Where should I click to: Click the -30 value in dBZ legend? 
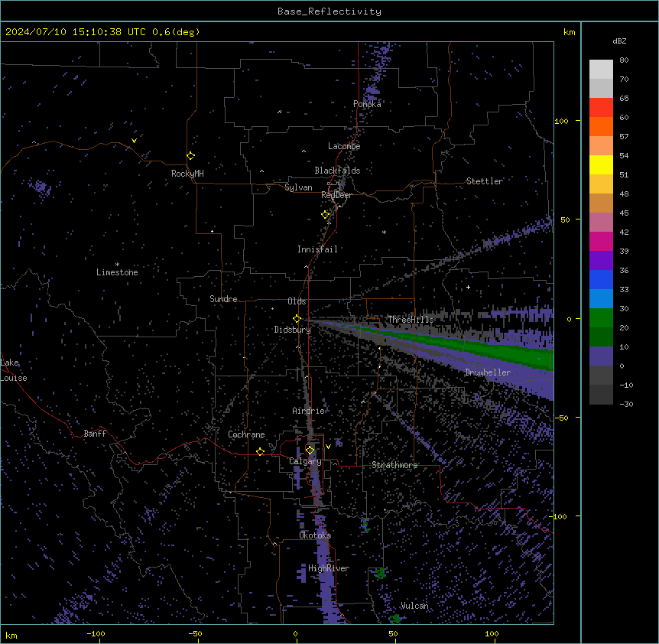[x=626, y=405]
